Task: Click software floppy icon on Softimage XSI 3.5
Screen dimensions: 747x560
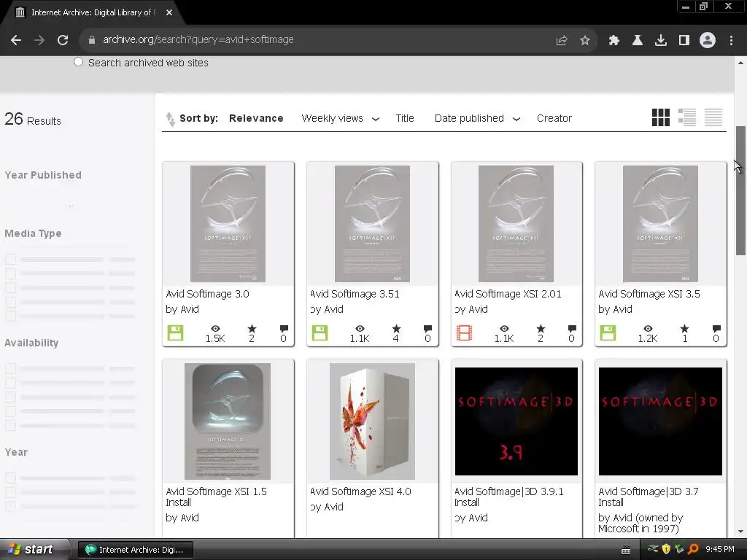Action: tap(608, 332)
